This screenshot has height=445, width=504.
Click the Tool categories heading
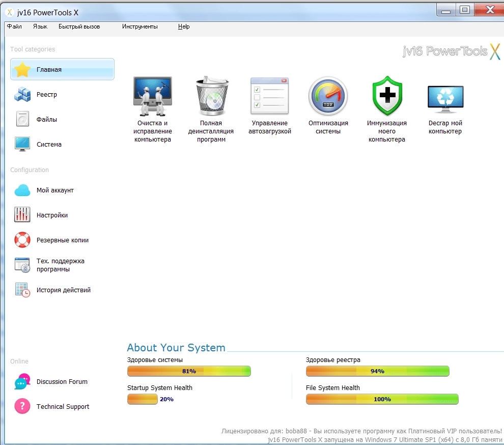[33, 49]
